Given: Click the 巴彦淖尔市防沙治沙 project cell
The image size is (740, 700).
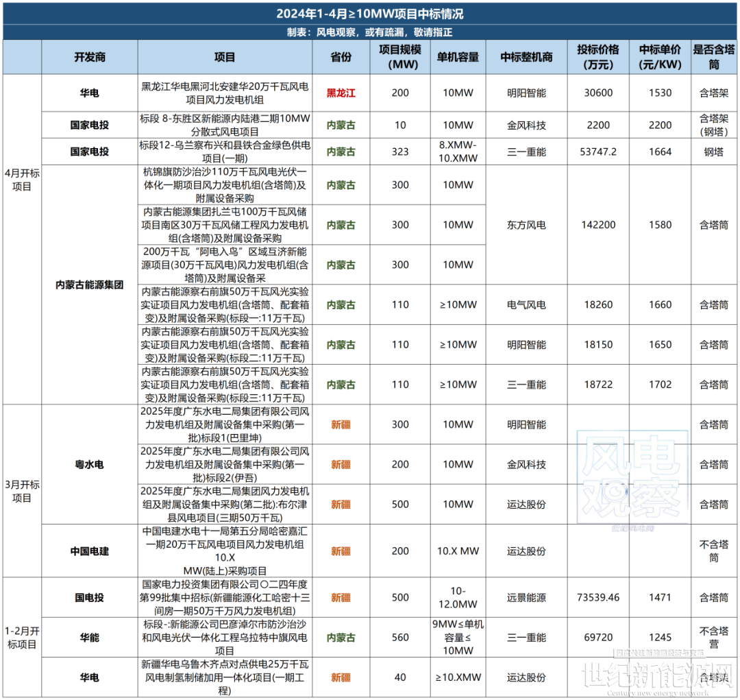Looking at the screenshot, I should coord(225,638).
